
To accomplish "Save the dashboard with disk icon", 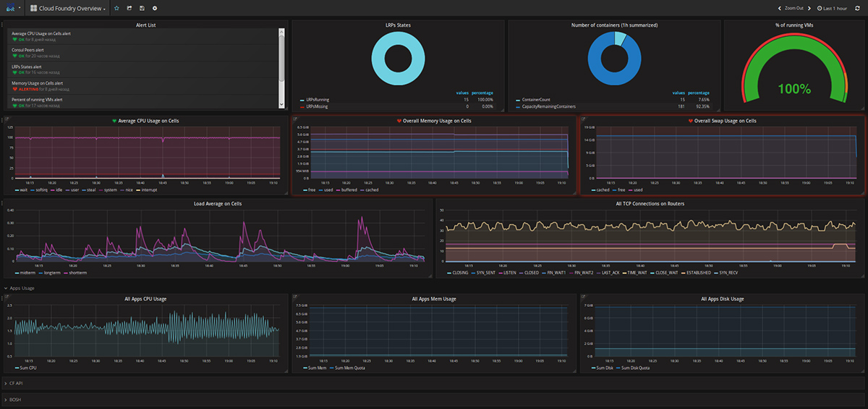I will pyautogui.click(x=142, y=8).
